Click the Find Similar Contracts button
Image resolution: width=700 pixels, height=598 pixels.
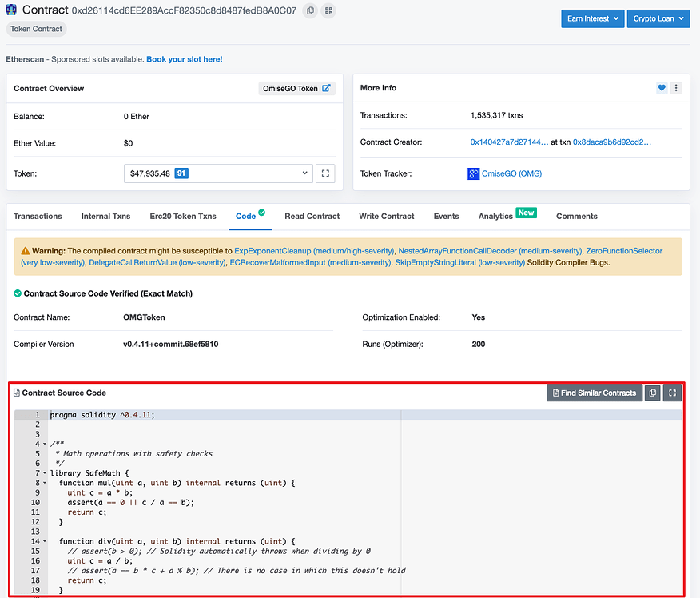(x=595, y=393)
